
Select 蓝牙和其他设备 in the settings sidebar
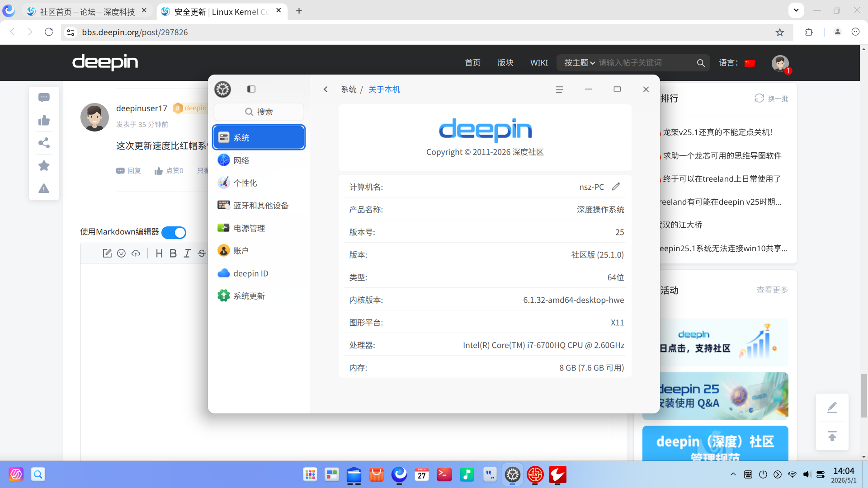[x=259, y=205]
